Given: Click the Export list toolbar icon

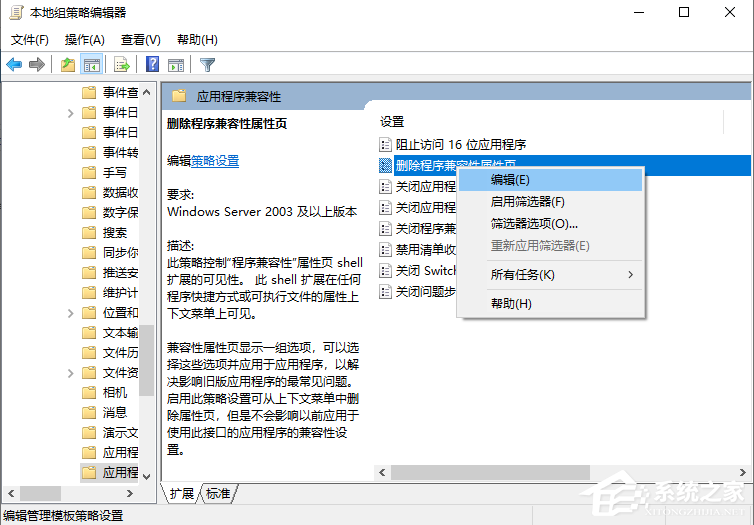Looking at the screenshot, I should tap(122, 64).
